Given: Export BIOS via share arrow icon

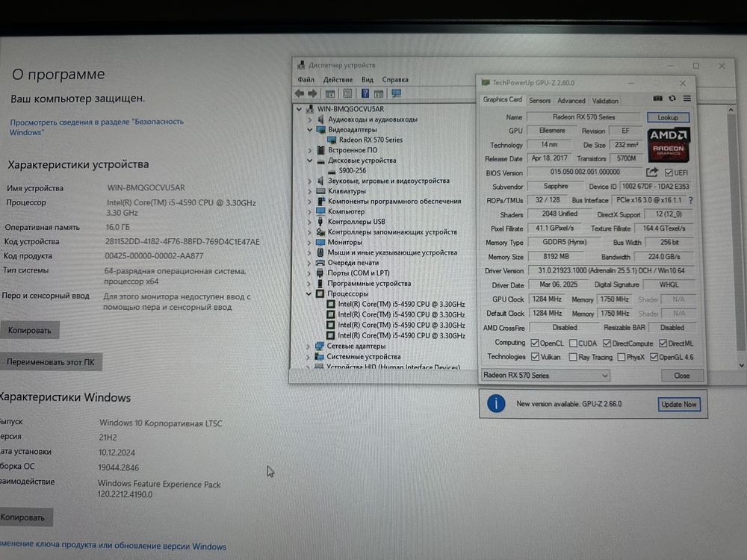Looking at the screenshot, I should 652,172.
